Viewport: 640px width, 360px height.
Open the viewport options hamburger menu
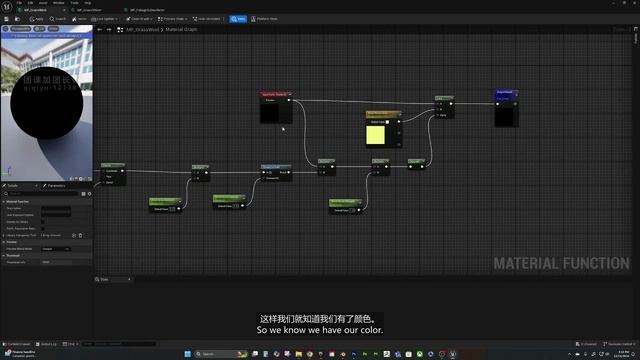click(5, 29)
